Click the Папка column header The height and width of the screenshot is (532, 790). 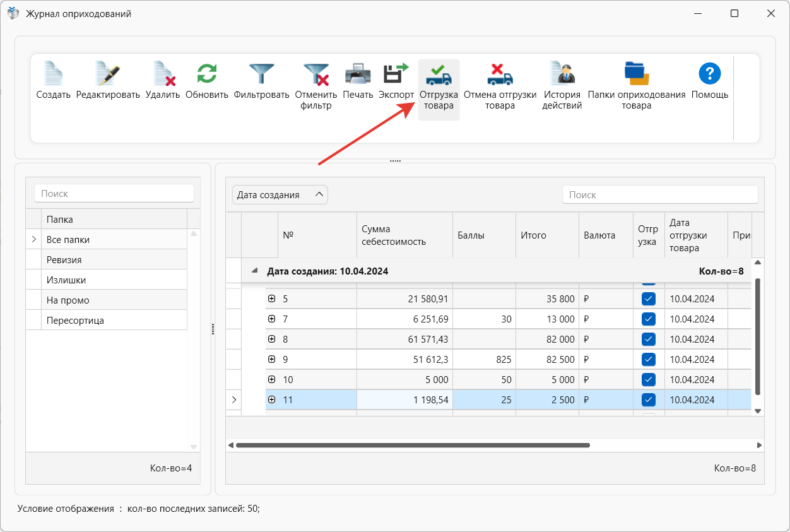click(114, 220)
